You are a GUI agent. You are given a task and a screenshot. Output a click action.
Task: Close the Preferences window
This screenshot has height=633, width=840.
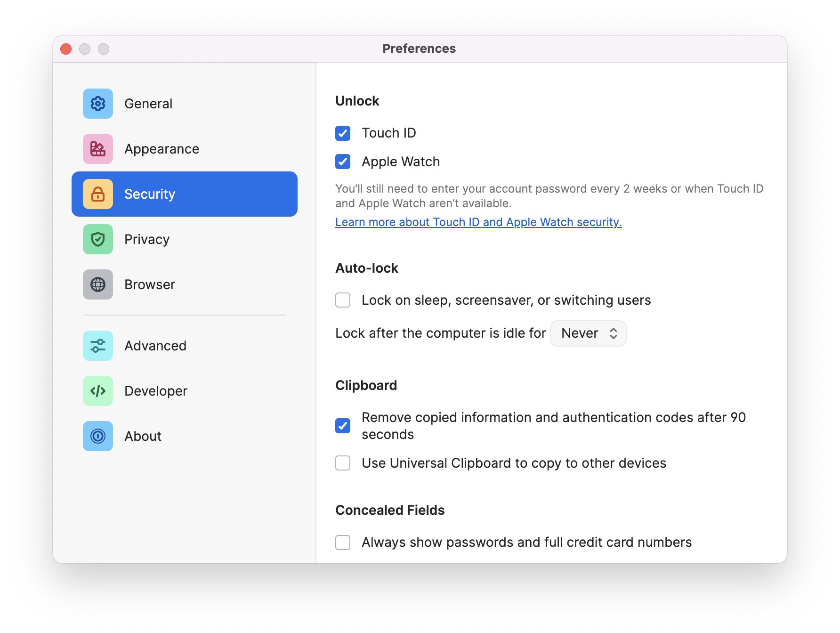point(66,49)
